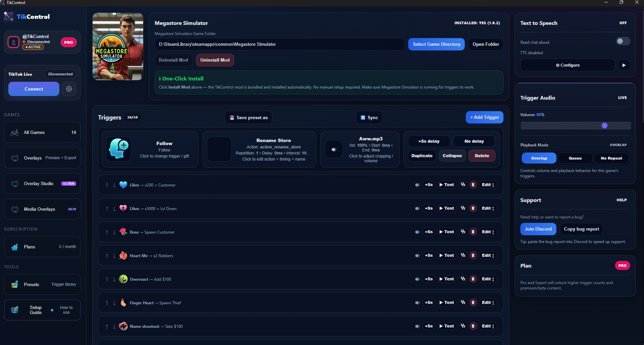Open Setup Guide How to use
This screenshot has width=644, height=345.
[42, 310]
